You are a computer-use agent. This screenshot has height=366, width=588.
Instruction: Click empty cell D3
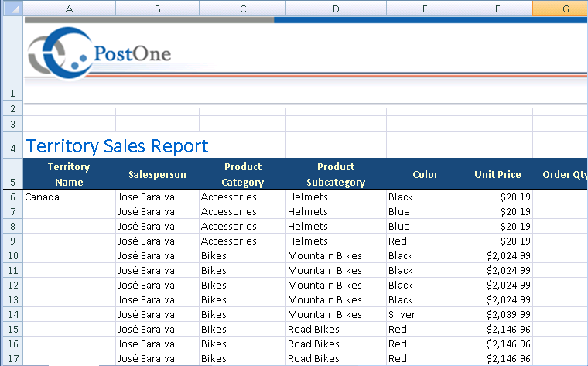[x=336, y=124]
